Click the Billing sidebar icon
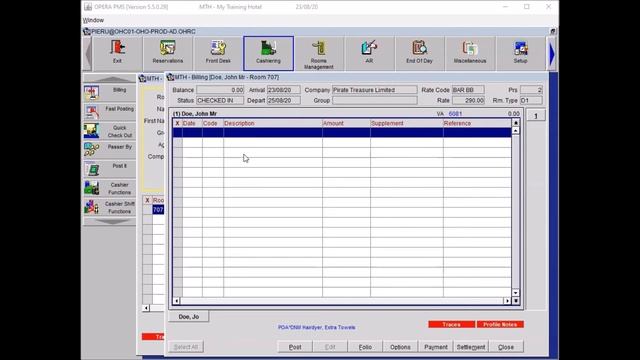This screenshot has height=360, width=640. pyautogui.click(x=109, y=93)
